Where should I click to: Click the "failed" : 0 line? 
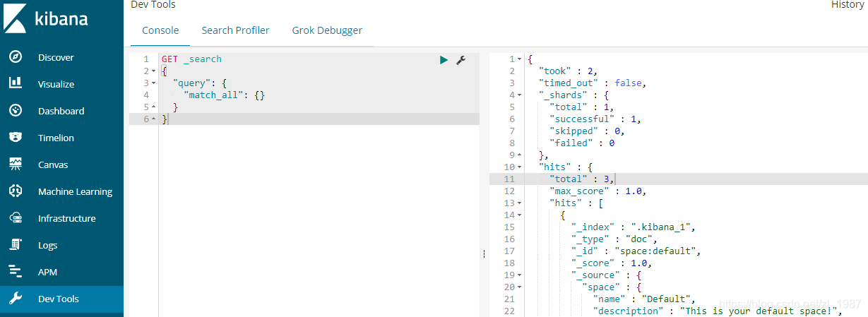[582, 143]
